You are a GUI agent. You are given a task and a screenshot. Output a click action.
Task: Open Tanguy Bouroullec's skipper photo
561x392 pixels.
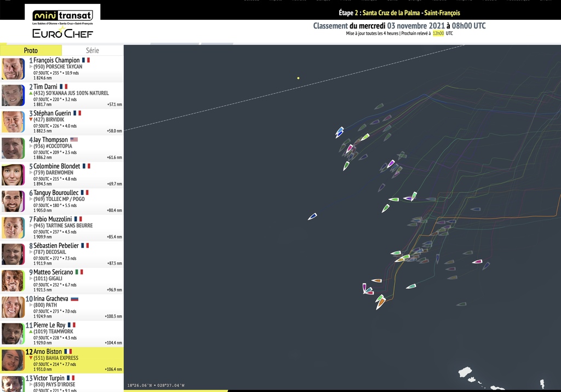[x=13, y=201]
